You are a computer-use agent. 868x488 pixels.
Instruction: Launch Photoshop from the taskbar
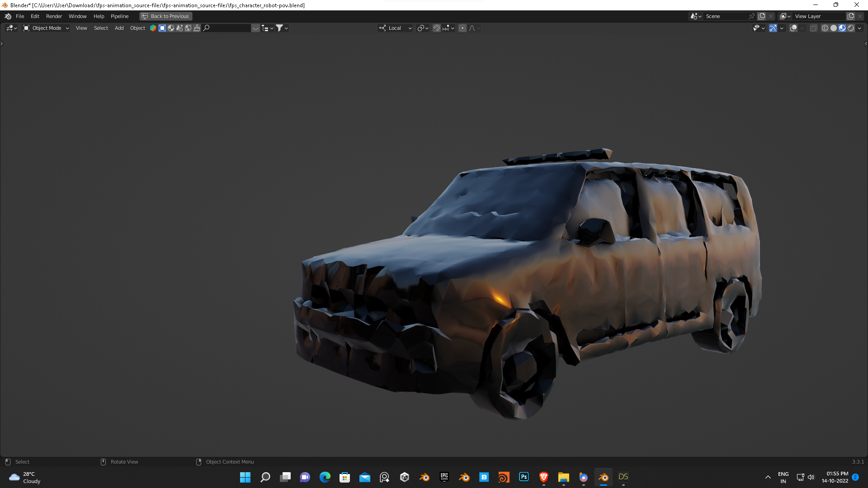[x=524, y=477]
